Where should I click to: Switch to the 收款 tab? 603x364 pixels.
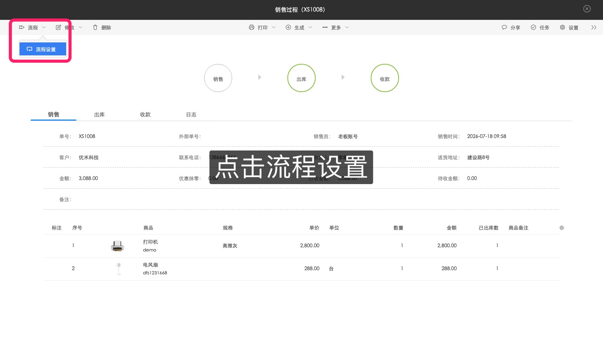point(145,114)
